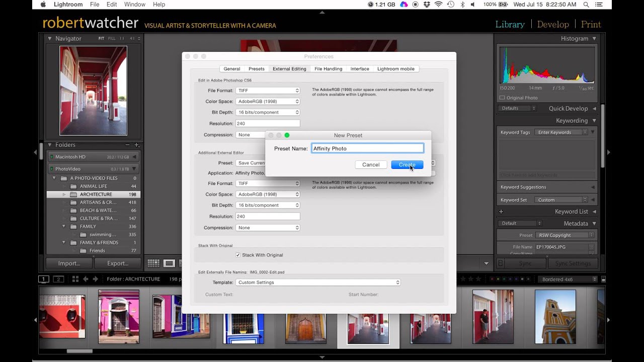Open Keyword Set Custom dropdown
644x362 pixels.
(562, 200)
